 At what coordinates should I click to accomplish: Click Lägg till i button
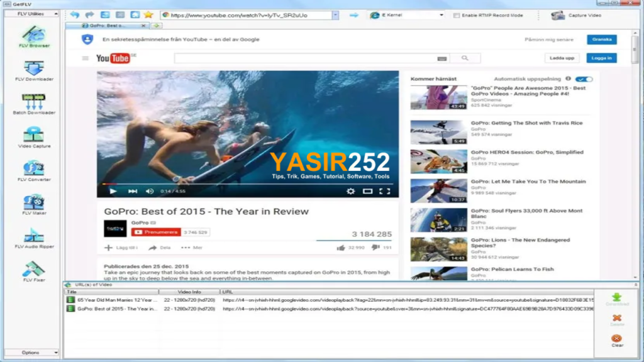121,248
